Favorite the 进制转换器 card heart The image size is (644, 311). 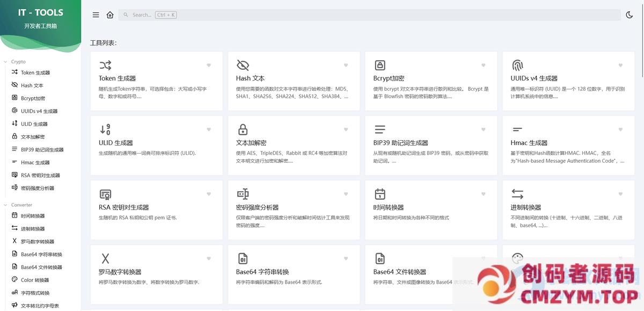tap(620, 194)
